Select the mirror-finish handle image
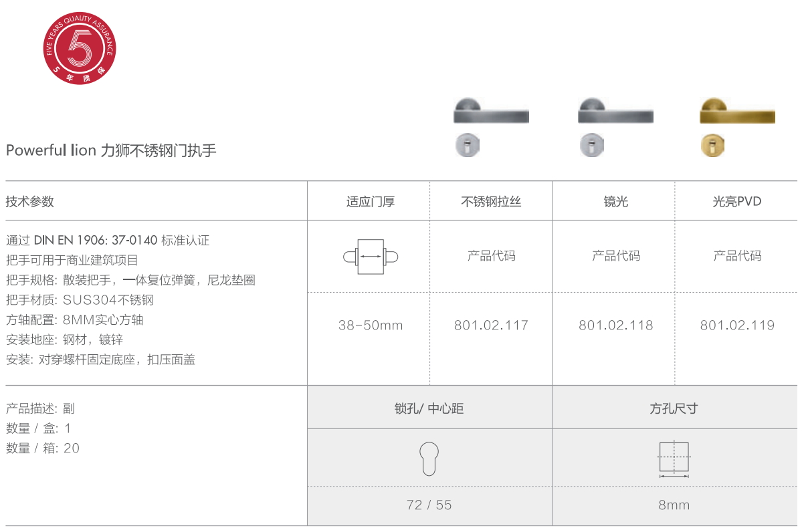The height and width of the screenshot is (532, 802). point(615,112)
